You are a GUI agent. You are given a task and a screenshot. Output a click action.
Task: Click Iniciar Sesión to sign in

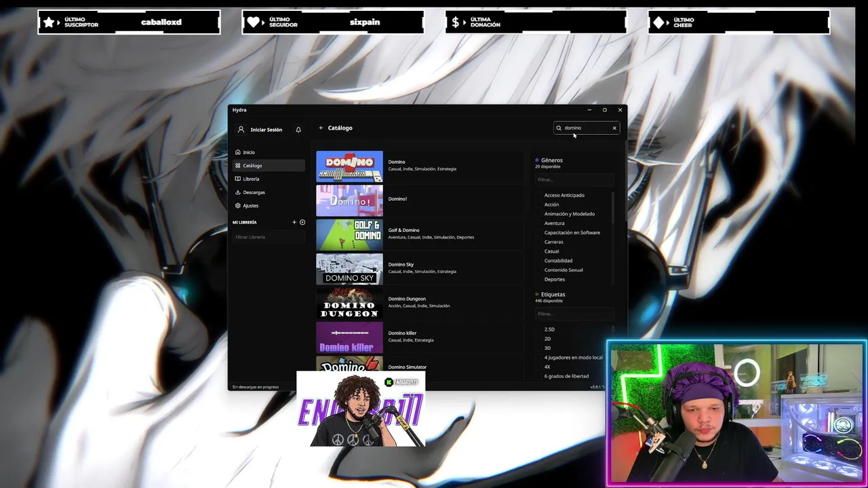click(266, 129)
